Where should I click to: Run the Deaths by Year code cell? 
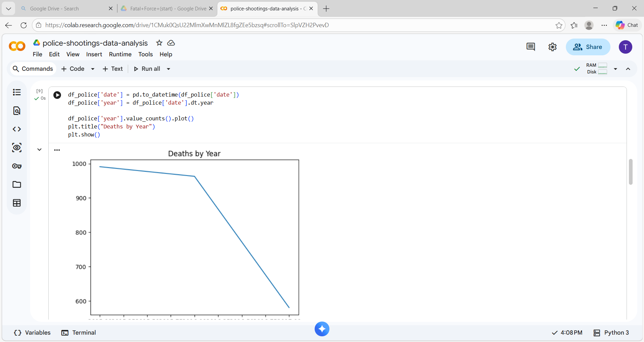point(57,95)
